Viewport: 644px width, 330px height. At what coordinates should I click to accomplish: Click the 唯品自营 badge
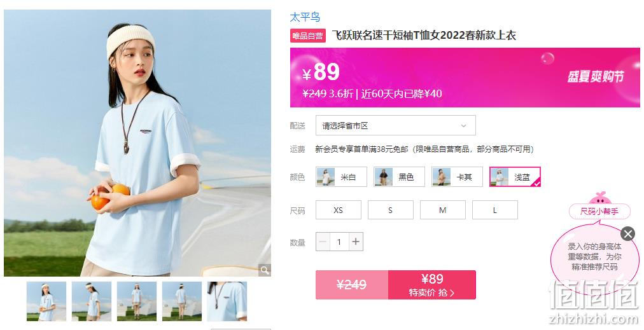coord(307,36)
